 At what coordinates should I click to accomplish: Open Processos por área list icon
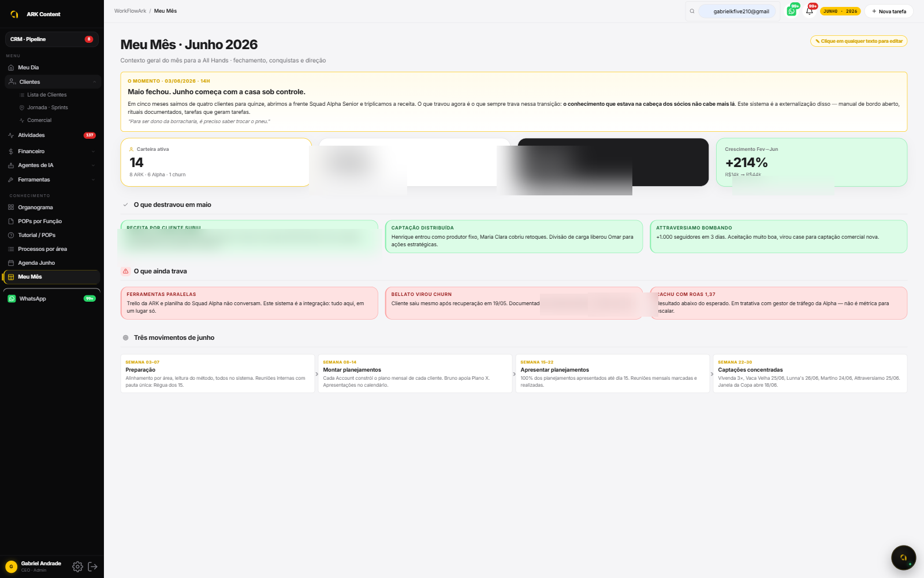[11, 249]
